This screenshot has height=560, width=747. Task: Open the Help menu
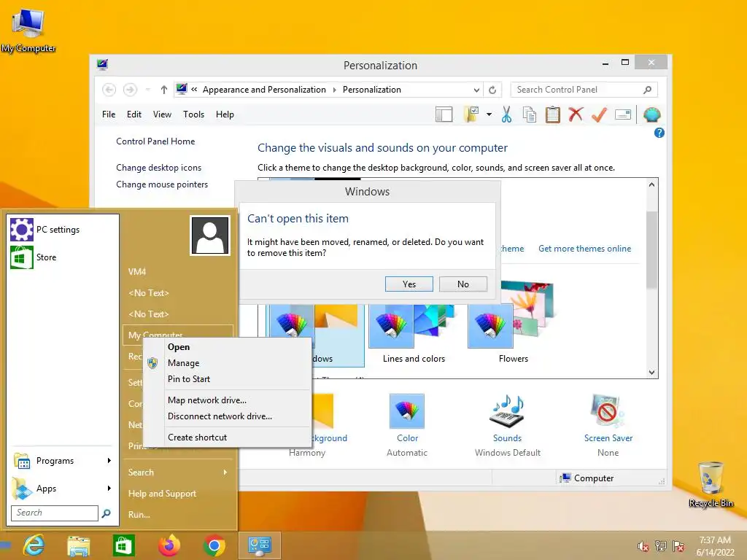pyautogui.click(x=225, y=114)
